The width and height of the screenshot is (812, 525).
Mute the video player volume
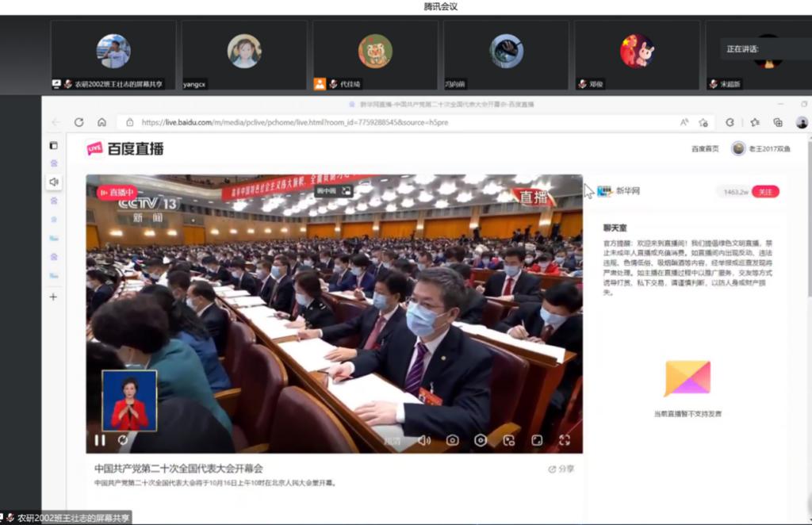(424, 440)
